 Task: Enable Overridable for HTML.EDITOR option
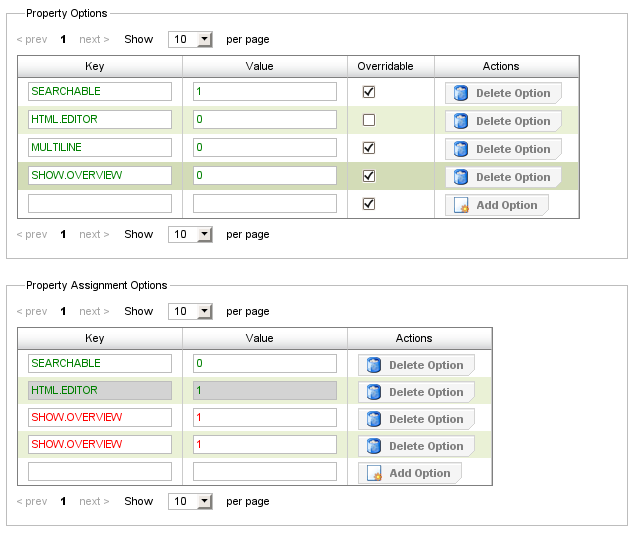(369, 120)
